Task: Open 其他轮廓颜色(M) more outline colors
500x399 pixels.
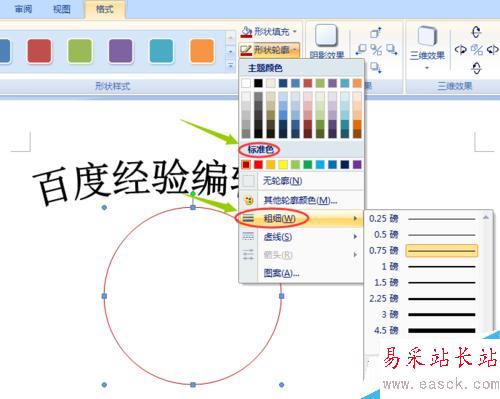Action: [301, 200]
